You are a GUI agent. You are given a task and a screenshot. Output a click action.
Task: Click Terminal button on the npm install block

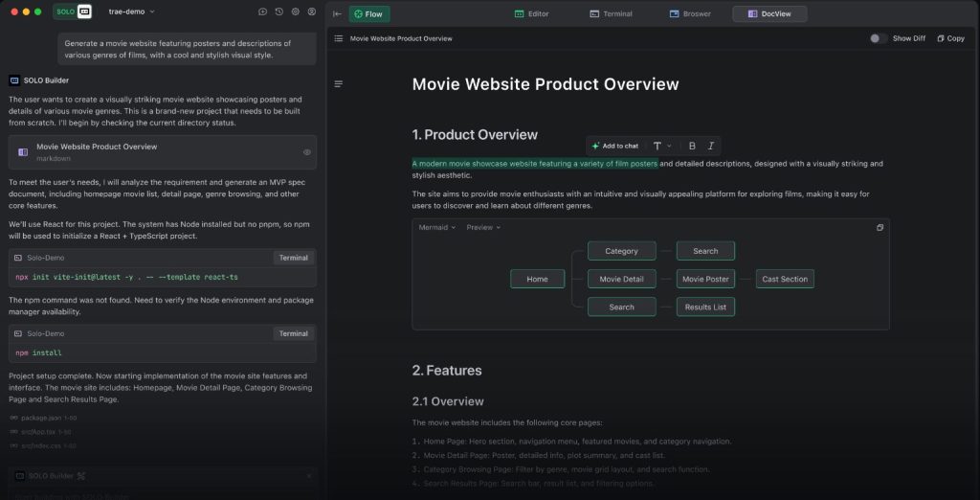click(293, 333)
